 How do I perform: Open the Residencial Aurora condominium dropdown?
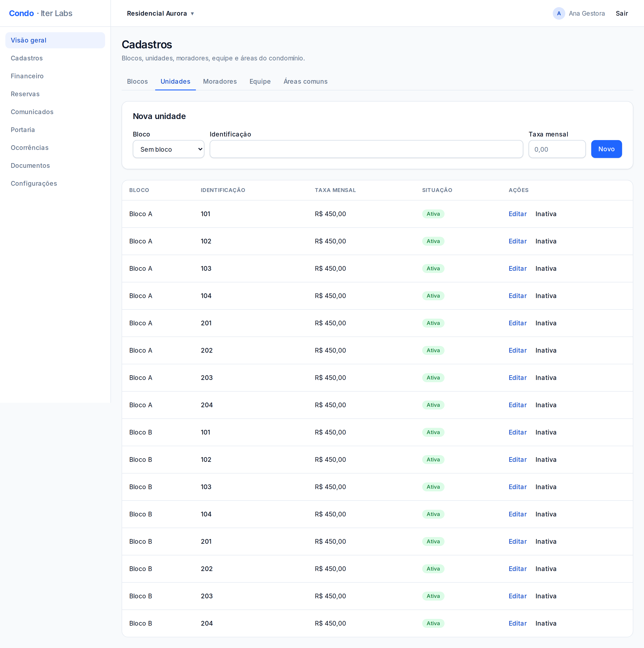click(x=161, y=13)
